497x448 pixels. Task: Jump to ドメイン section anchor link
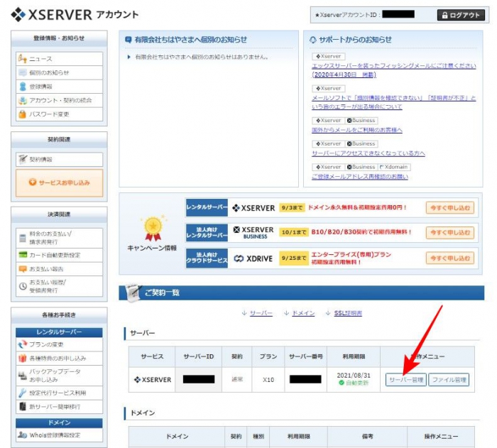click(x=303, y=313)
